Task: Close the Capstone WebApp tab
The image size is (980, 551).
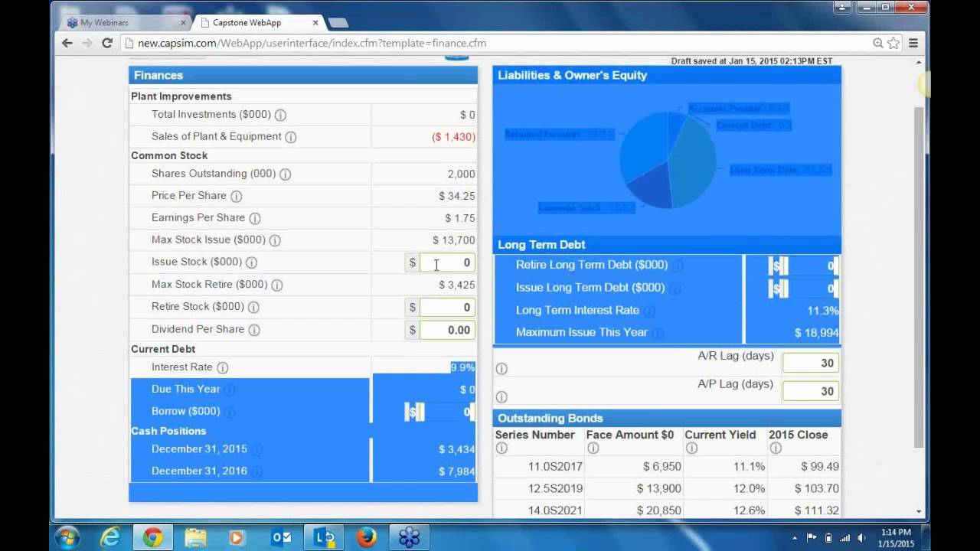Action: (x=315, y=23)
